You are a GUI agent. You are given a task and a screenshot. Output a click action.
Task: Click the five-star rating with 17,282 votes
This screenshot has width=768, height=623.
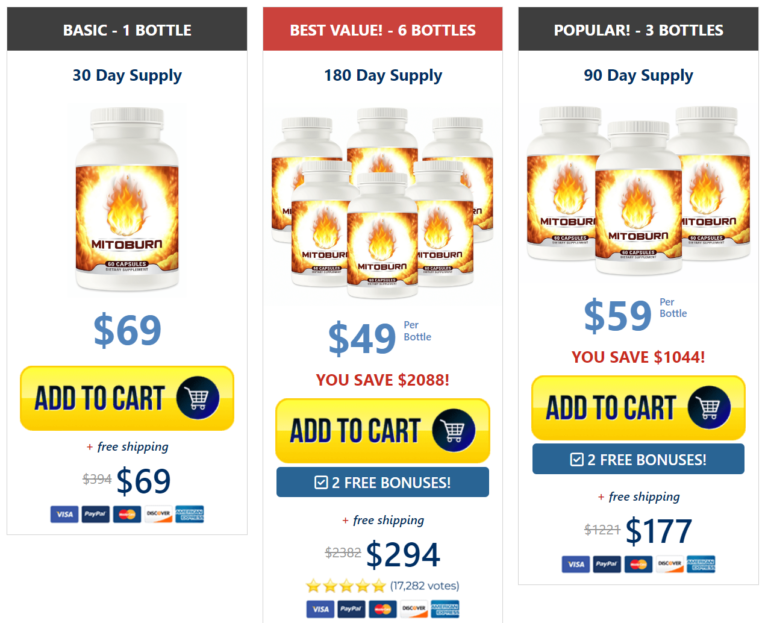pos(383,585)
